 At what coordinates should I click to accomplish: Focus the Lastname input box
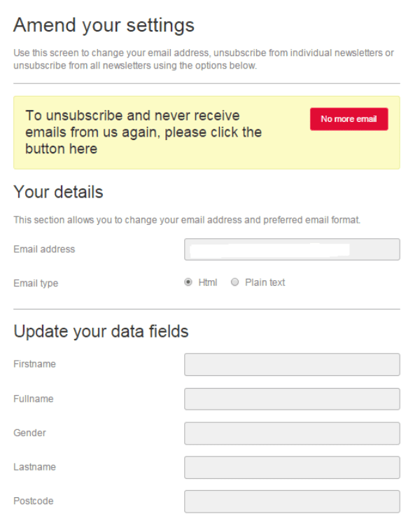[x=292, y=467]
